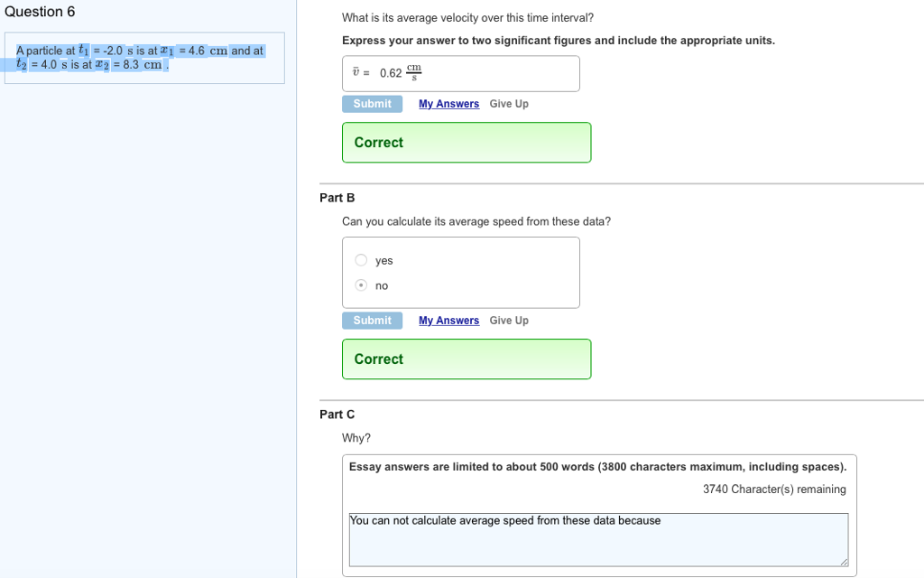Click Give Up for the average velocity part
Screen dimensions: 924x578
coord(509,104)
